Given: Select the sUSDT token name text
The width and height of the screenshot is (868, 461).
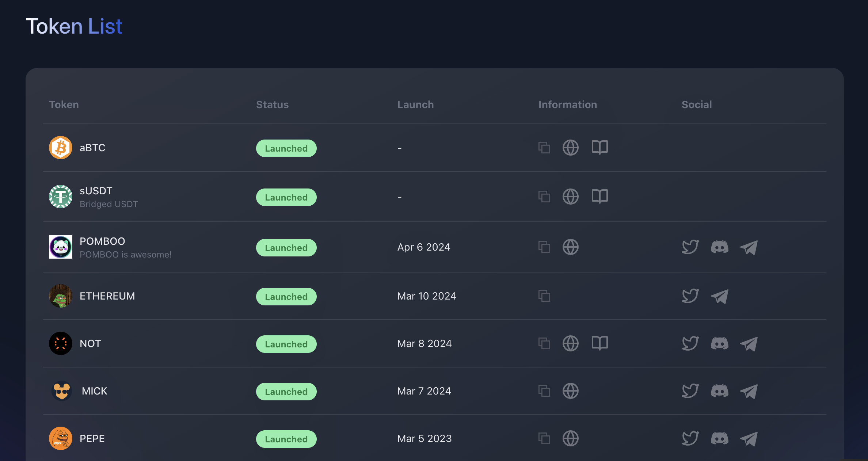Looking at the screenshot, I should point(96,190).
